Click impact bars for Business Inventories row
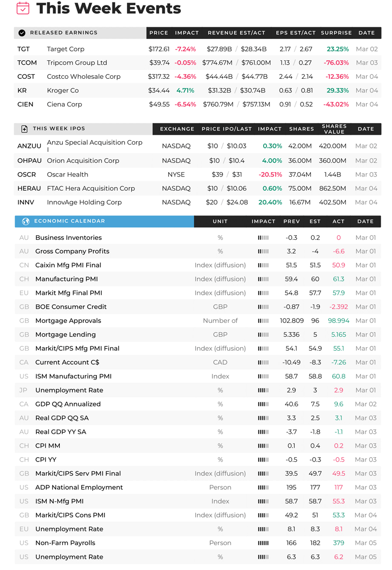Screen dimensions: 392x570 [263, 238]
